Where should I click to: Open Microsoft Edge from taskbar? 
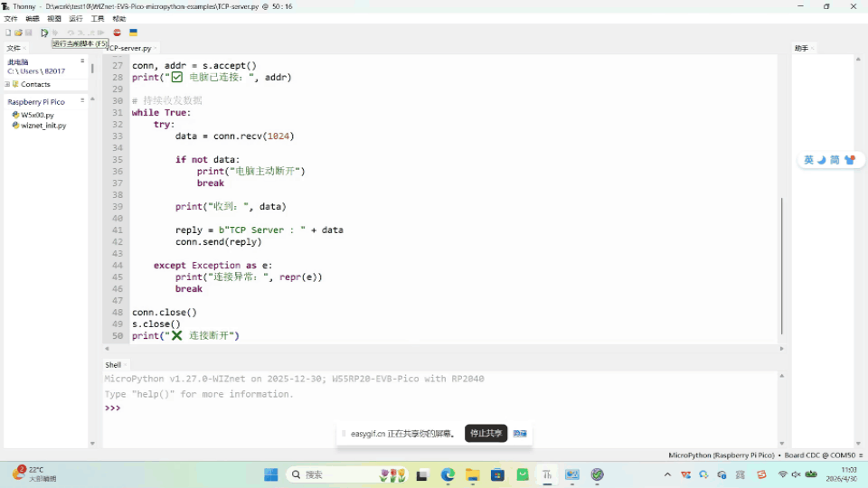coord(448,474)
